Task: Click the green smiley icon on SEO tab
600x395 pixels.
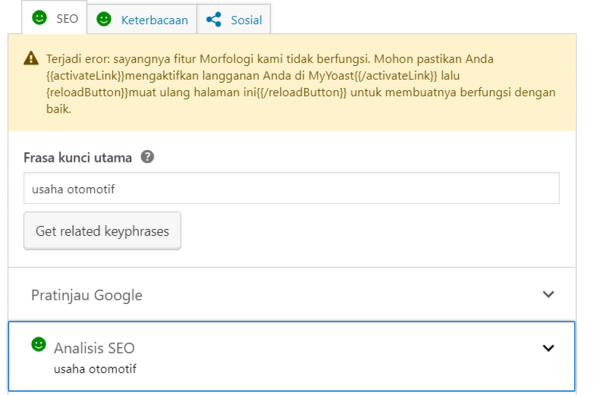Action: click(39, 18)
